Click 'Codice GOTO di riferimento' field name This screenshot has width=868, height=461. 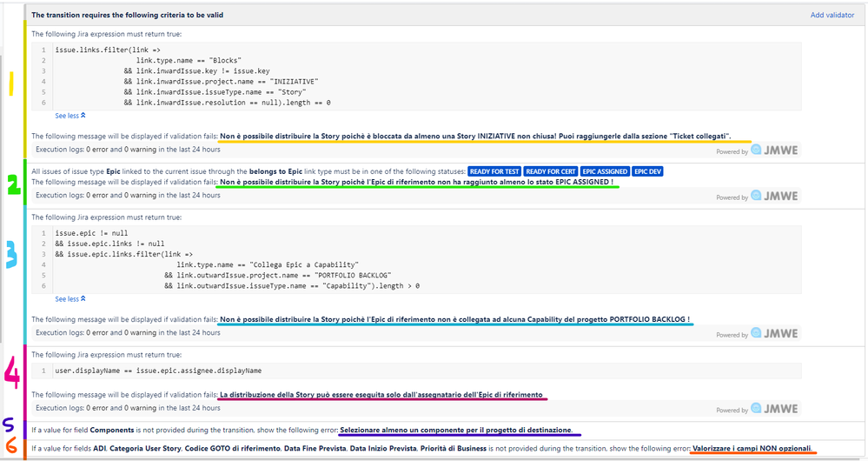pos(233,449)
